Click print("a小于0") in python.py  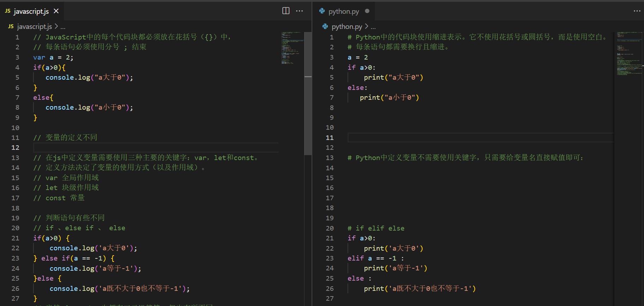pyautogui.click(x=390, y=97)
